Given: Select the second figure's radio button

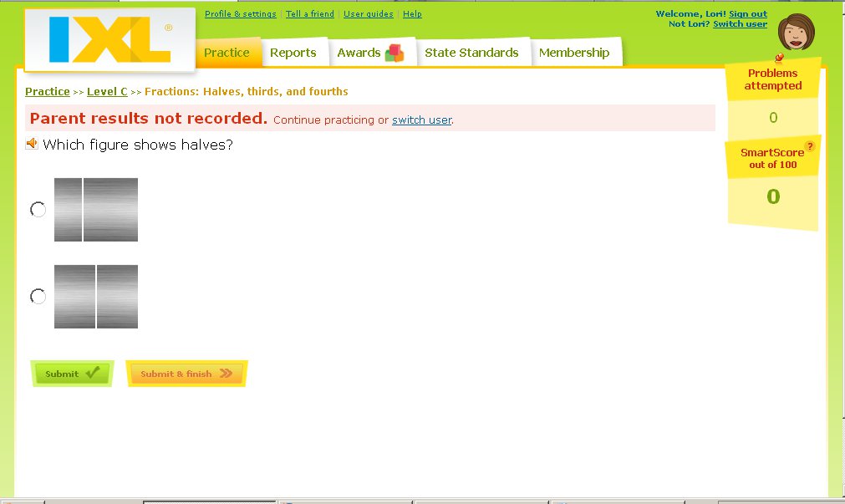Looking at the screenshot, I should coord(37,296).
